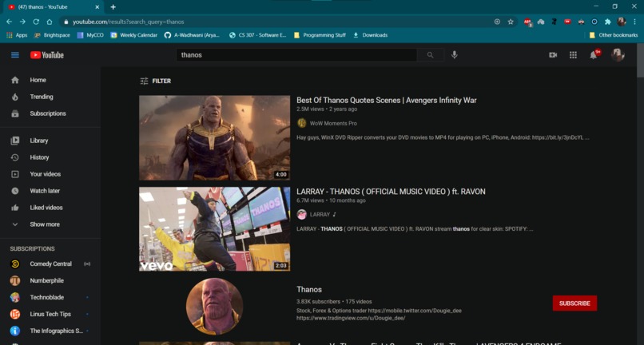This screenshot has width=644, height=345.
Task: Open History in the sidebar
Action: point(50,157)
